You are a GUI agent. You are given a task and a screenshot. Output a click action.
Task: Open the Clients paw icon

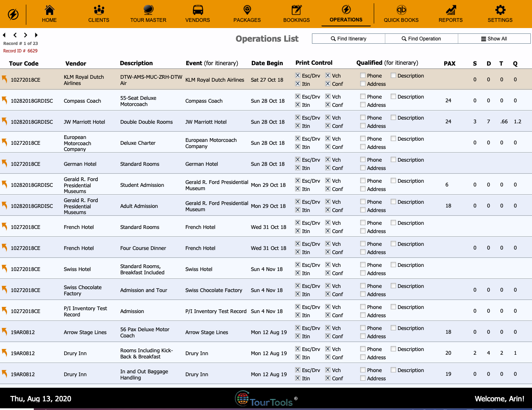pyautogui.click(x=99, y=10)
